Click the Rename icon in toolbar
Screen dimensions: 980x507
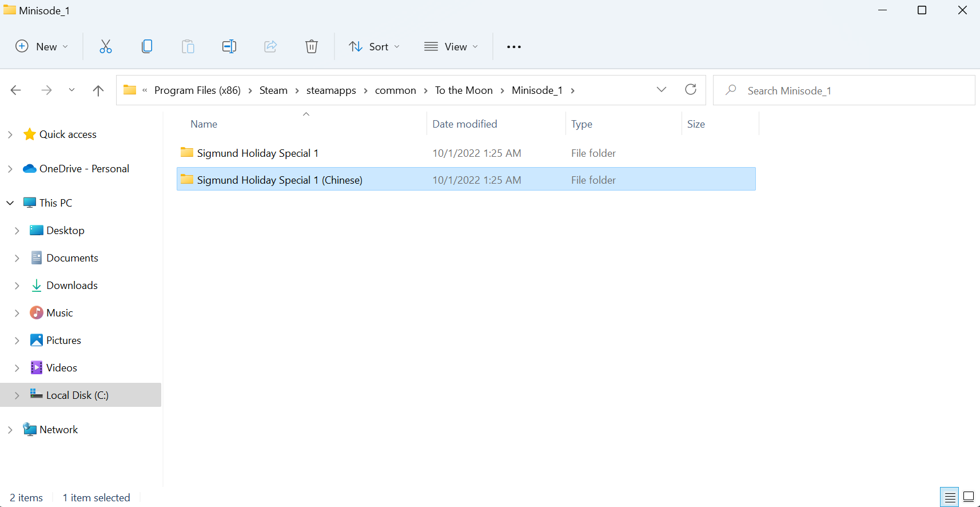(x=229, y=46)
